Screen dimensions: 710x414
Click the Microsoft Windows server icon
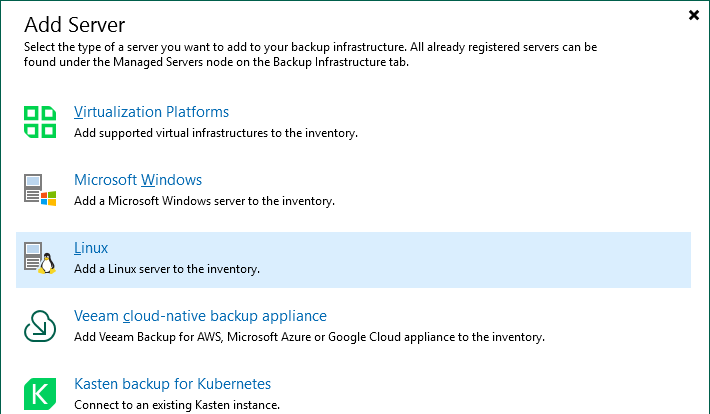40,190
